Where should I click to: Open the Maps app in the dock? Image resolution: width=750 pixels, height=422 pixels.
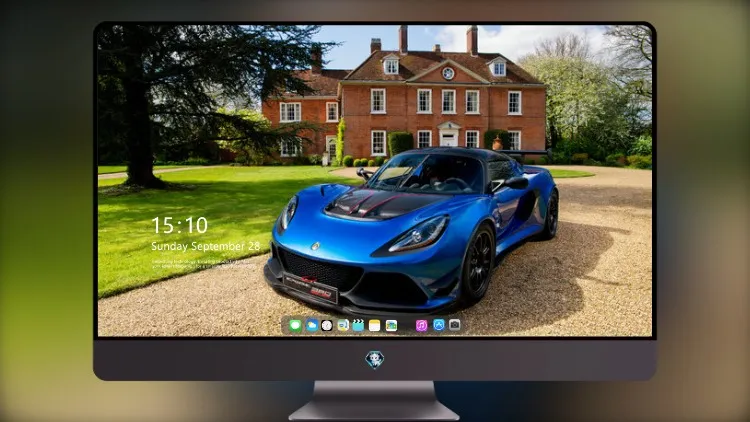tap(342, 325)
